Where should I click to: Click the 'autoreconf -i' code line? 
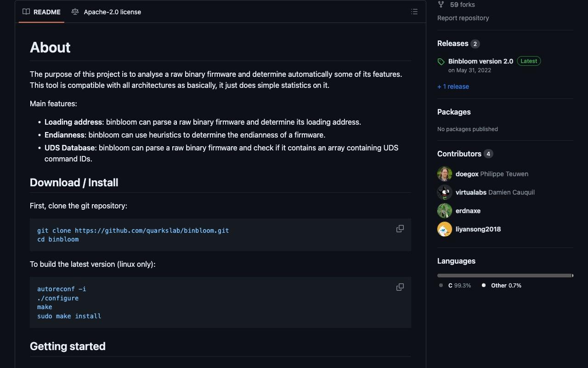pos(62,289)
